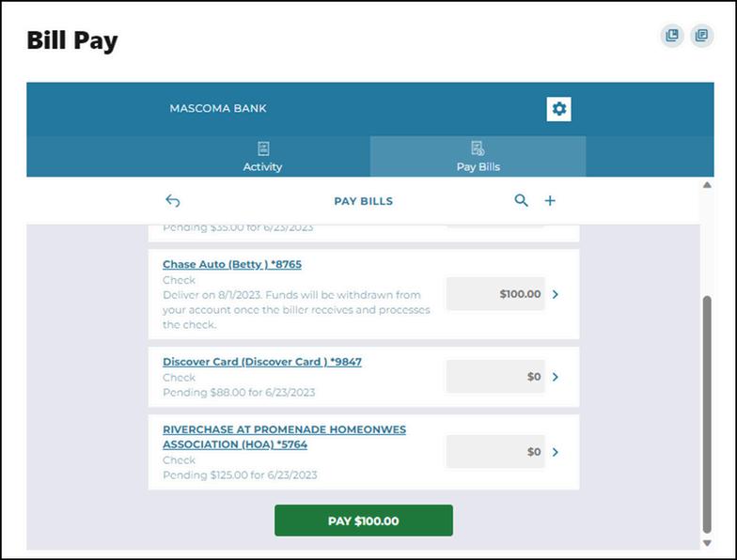Click the Pay Bills tab icon
The height and width of the screenshot is (560, 737).
(478, 148)
